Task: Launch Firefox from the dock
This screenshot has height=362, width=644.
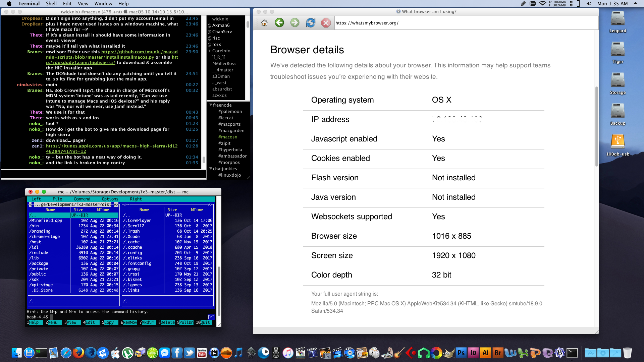Action: 78,353
